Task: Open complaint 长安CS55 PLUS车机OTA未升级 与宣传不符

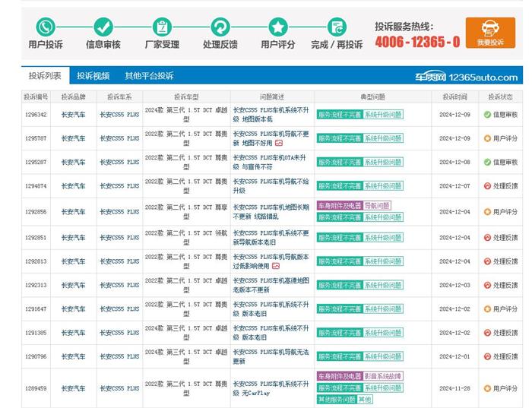Action: pos(270,162)
